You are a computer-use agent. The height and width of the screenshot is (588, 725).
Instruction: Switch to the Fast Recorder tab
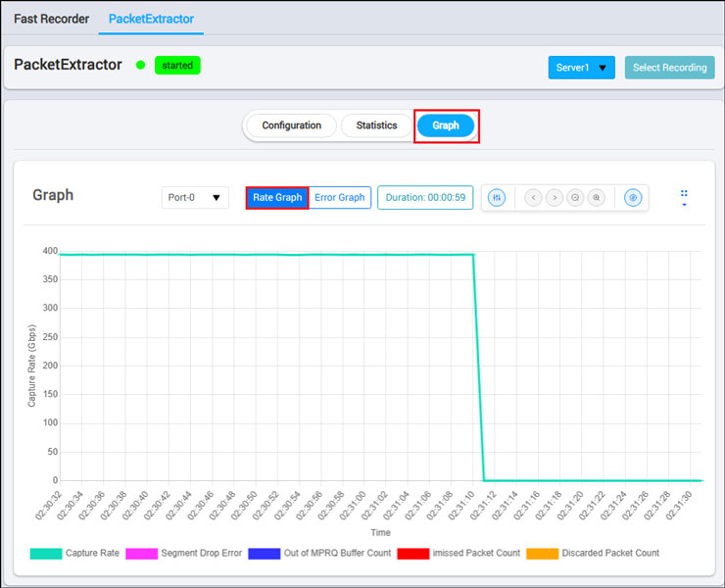51,19
